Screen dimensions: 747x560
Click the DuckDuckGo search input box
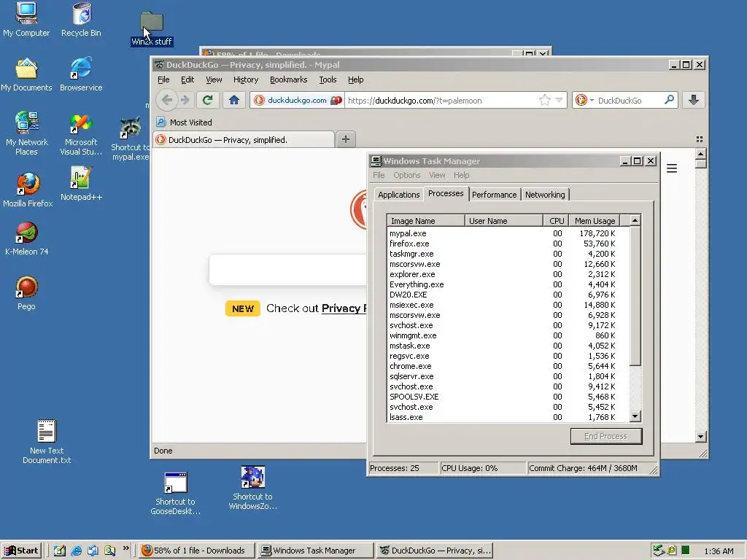pyautogui.click(x=287, y=270)
